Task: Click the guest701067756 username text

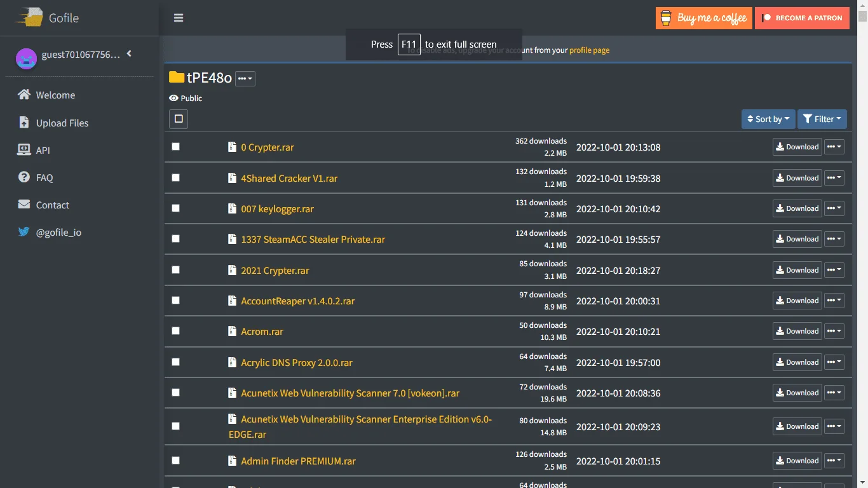Action: pyautogui.click(x=81, y=55)
